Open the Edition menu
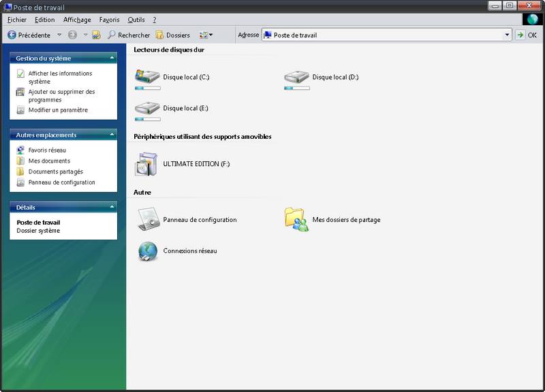 [x=44, y=20]
